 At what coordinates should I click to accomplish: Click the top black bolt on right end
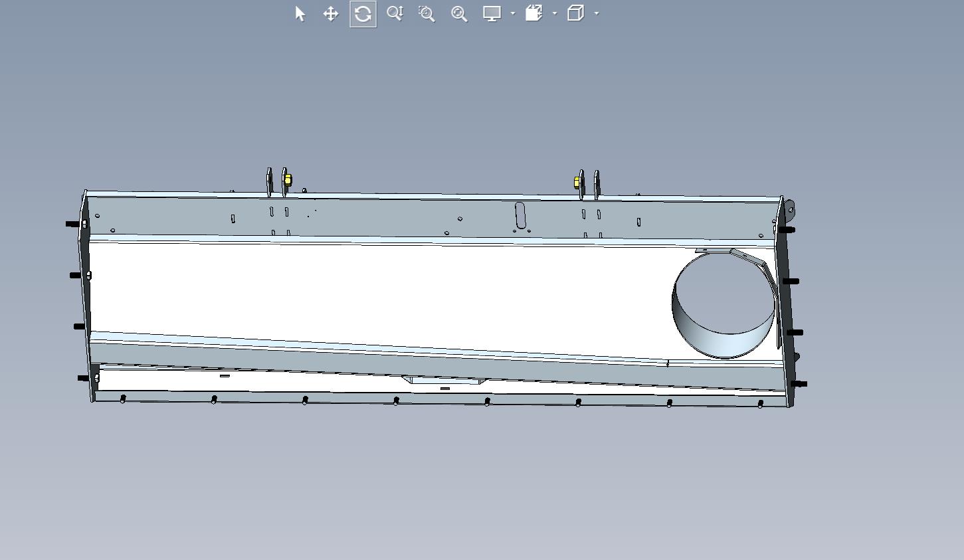click(787, 230)
